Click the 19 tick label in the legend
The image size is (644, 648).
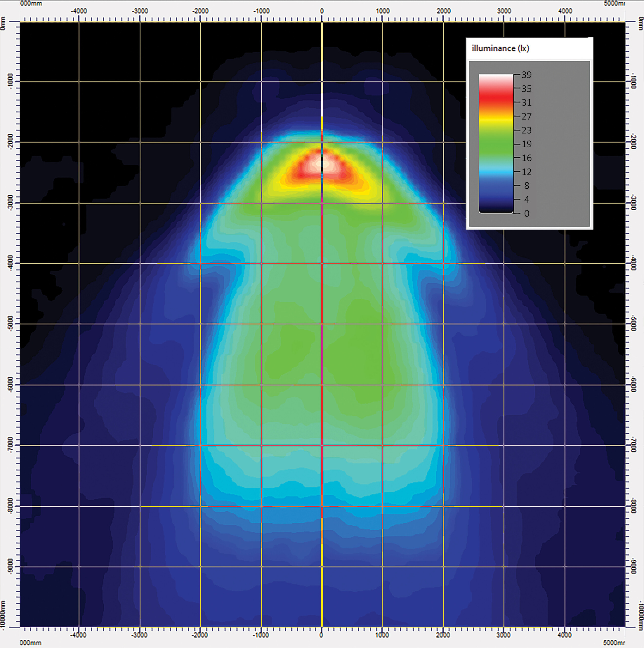(526, 144)
